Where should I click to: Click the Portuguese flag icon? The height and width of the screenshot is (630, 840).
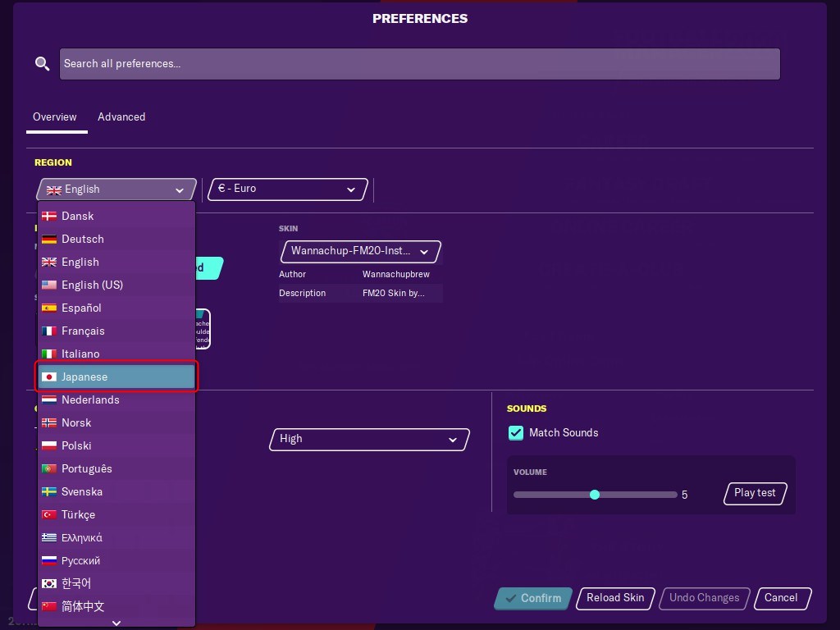(48, 468)
